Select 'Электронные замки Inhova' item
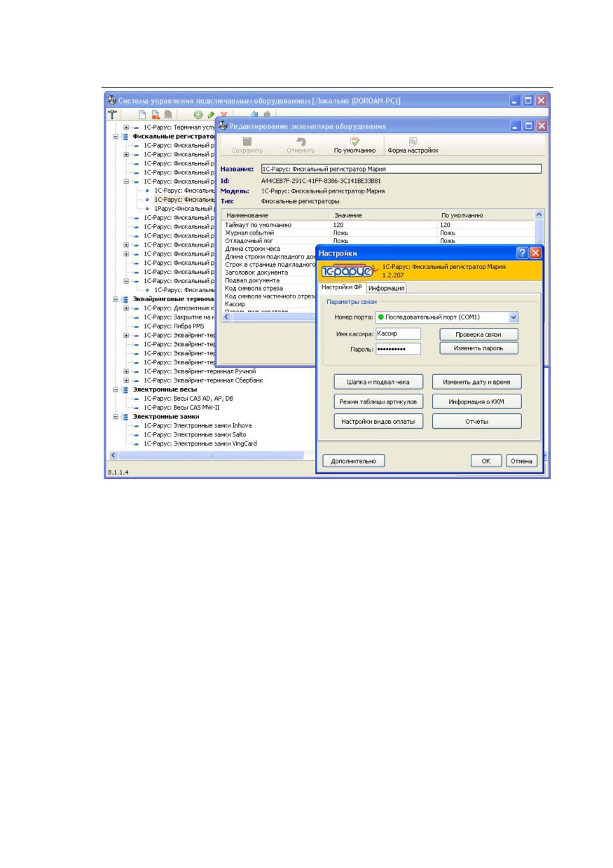 (198, 425)
